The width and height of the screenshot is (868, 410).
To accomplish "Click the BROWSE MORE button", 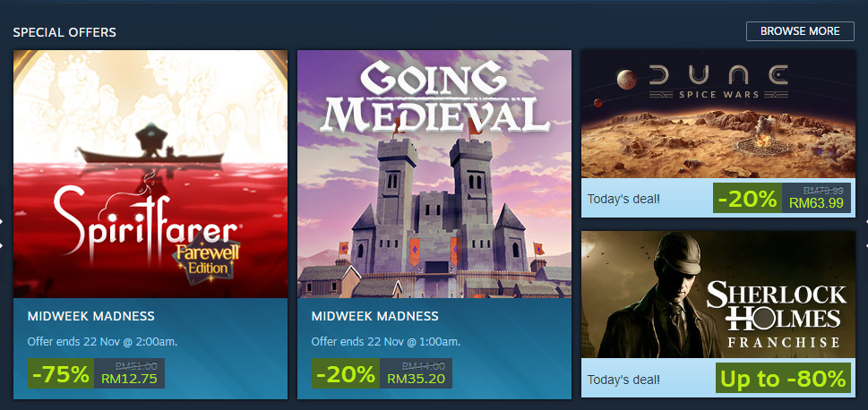I will [x=800, y=31].
